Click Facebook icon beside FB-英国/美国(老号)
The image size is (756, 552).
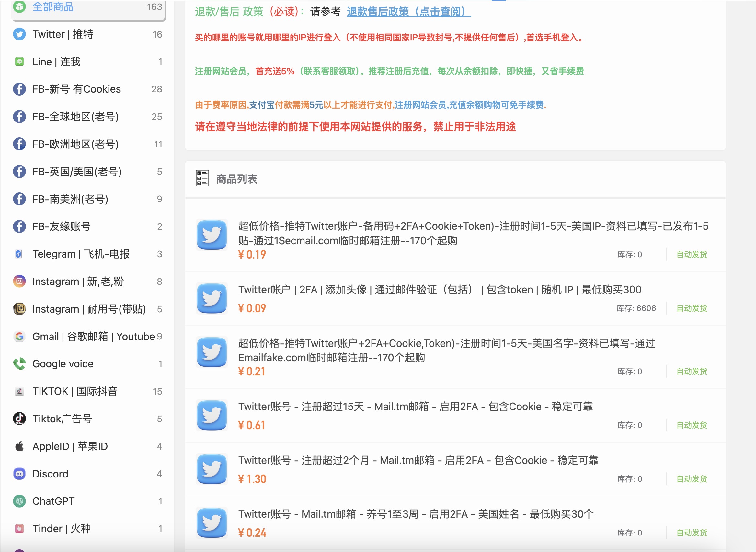(19, 171)
